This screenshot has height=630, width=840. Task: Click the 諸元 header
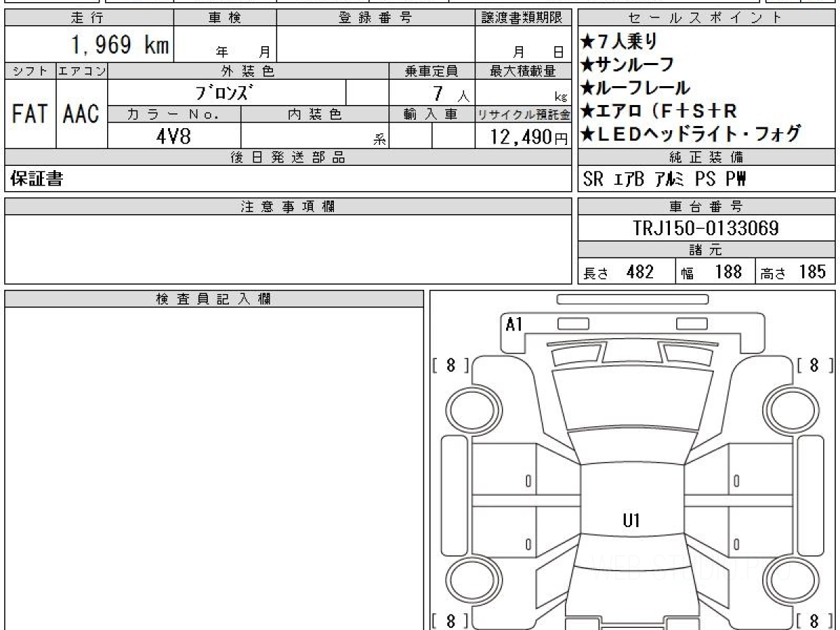(x=706, y=250)
